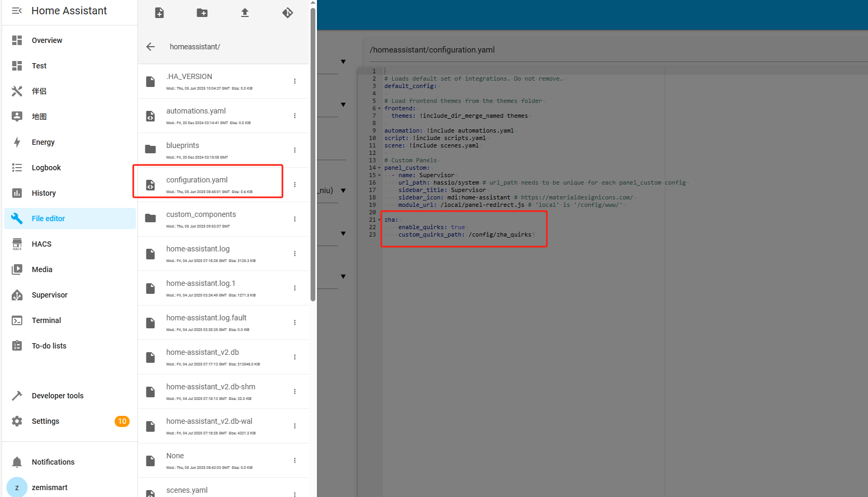Image resolution: width=868 pixels, height=497 pixels.
Task: Open the zemismart user profile
Action: pos(49,487)
